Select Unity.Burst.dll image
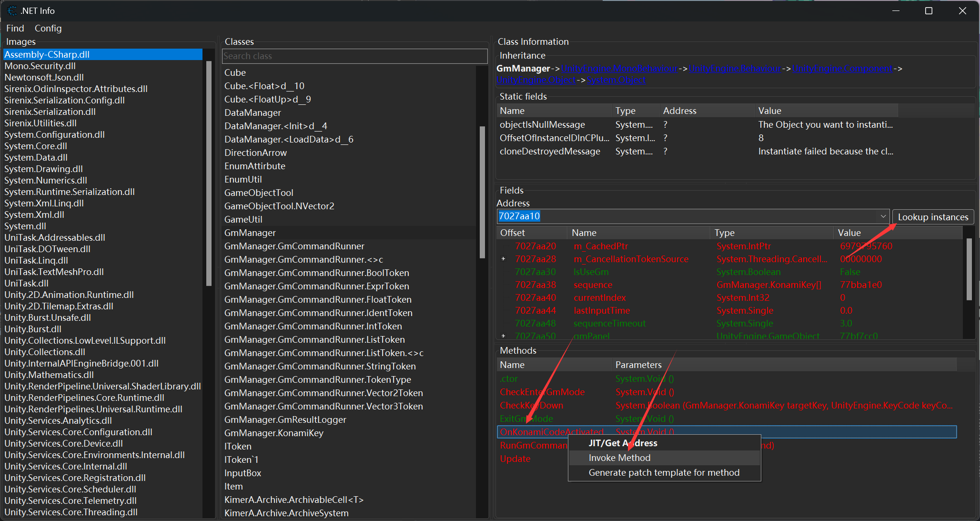The height and width of the screenshot is (521, 980). pos(33,329)
